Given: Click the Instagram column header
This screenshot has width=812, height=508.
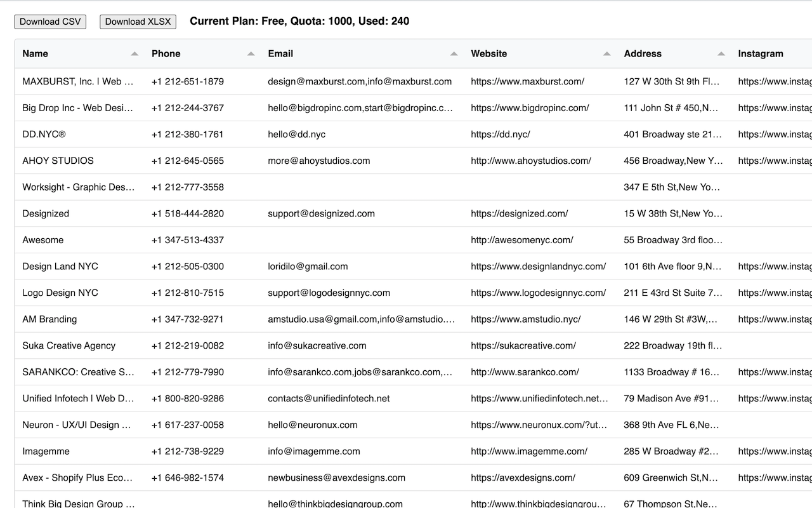Looking at the screenshot, I should (x=761, y=53).
